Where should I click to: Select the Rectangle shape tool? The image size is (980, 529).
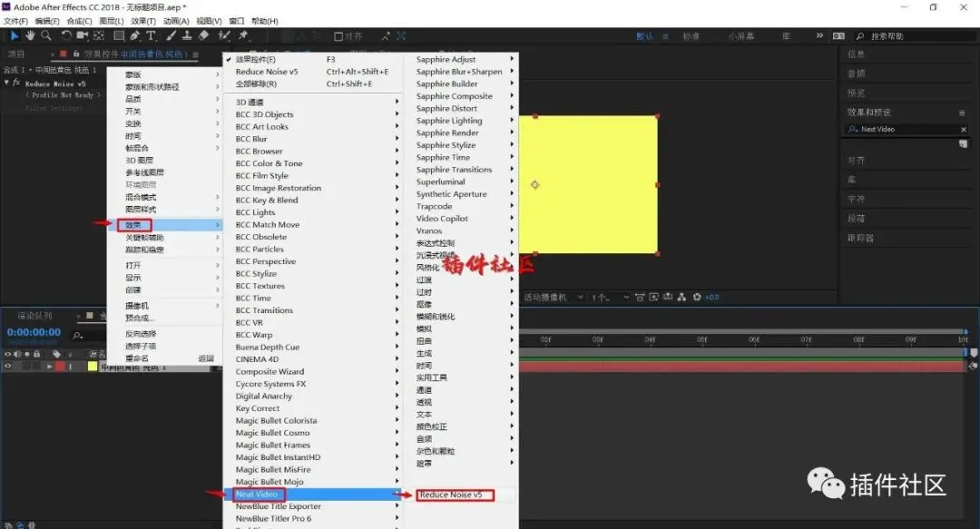[119, 35]
